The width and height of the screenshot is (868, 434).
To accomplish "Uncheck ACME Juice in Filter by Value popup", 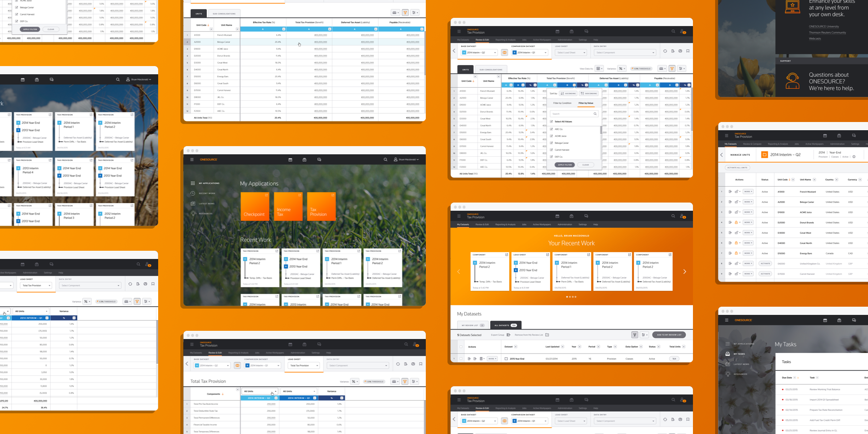I will (x=552, y=136).
